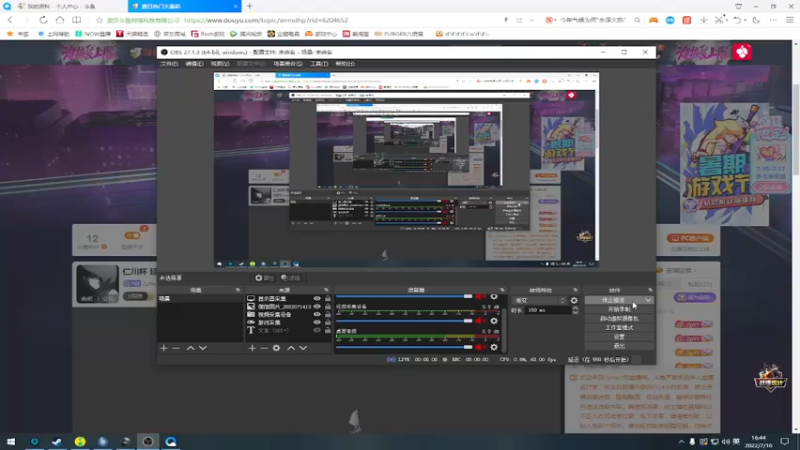Click 退出 to exit OBS
Viewport: 800px width, 450px height.
pyautogui.click(x=619, y=346)
